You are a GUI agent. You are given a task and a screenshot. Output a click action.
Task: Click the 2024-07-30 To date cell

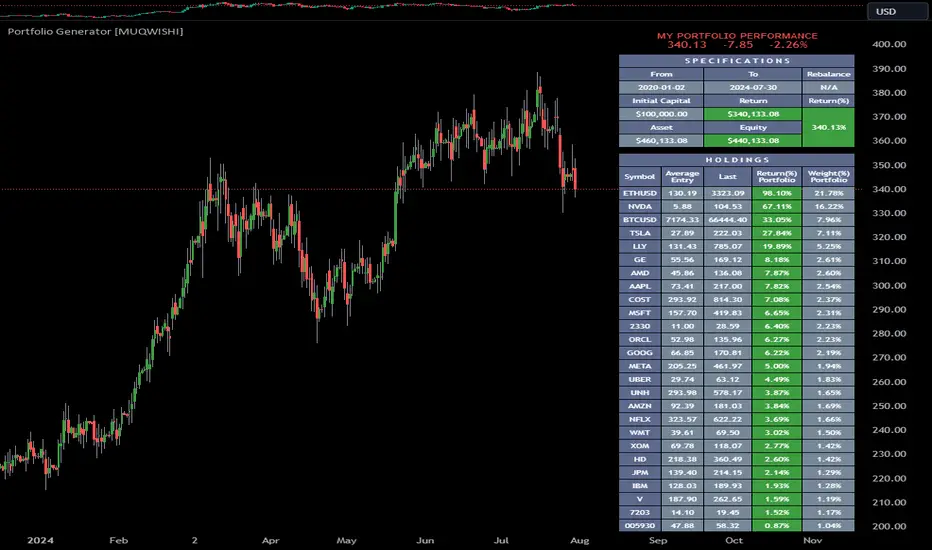753,87
